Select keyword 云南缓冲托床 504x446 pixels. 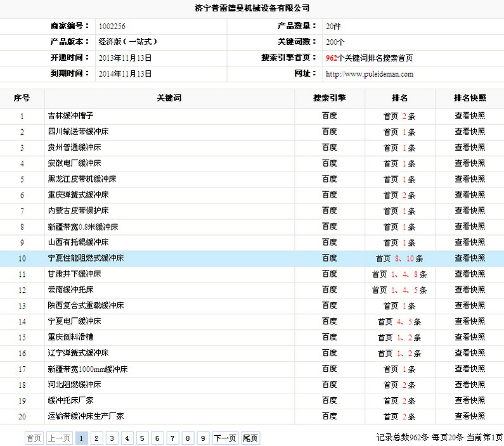[71, 290]
